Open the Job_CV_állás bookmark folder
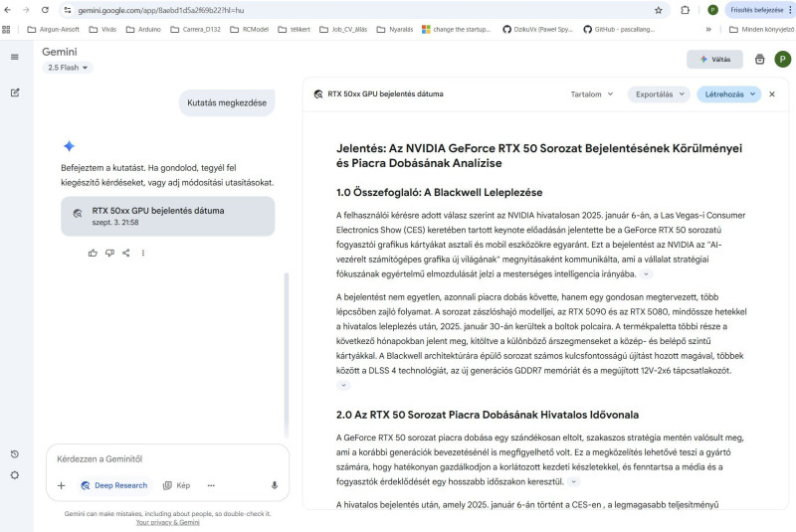This screenshot has width=796, height=532. (x=343, y=30)
